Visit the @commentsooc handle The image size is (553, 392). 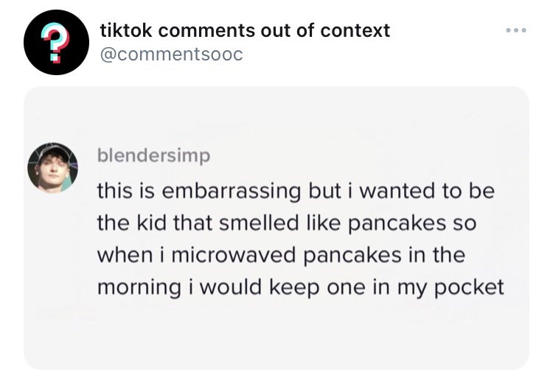point(171,55)
